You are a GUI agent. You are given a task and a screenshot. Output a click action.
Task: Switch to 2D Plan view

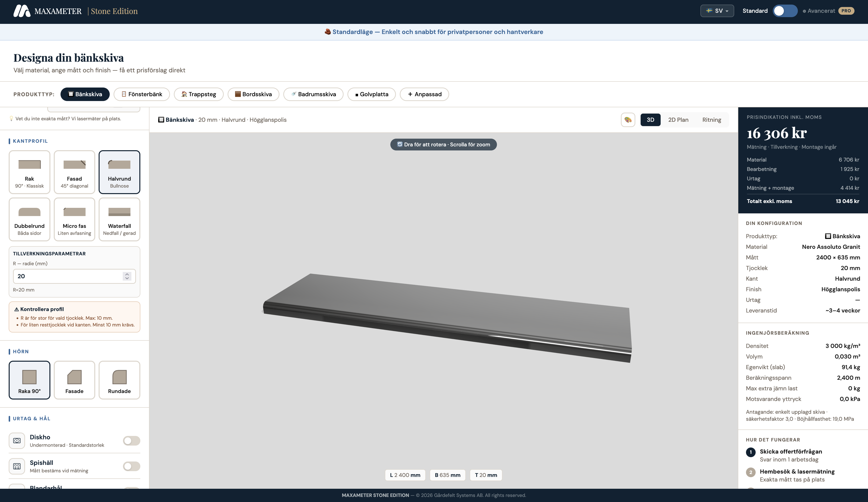click(x=678, y=120)
